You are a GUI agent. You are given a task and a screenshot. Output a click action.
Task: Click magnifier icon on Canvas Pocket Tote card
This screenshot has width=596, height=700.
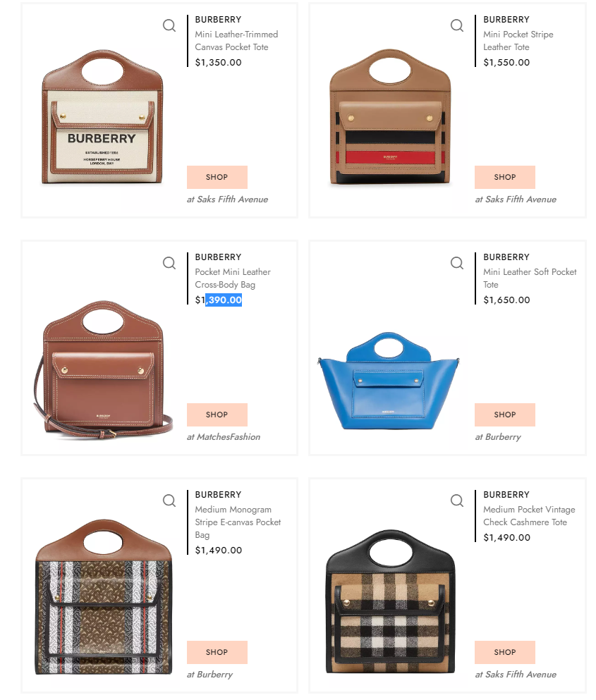(x=169, y=25)
